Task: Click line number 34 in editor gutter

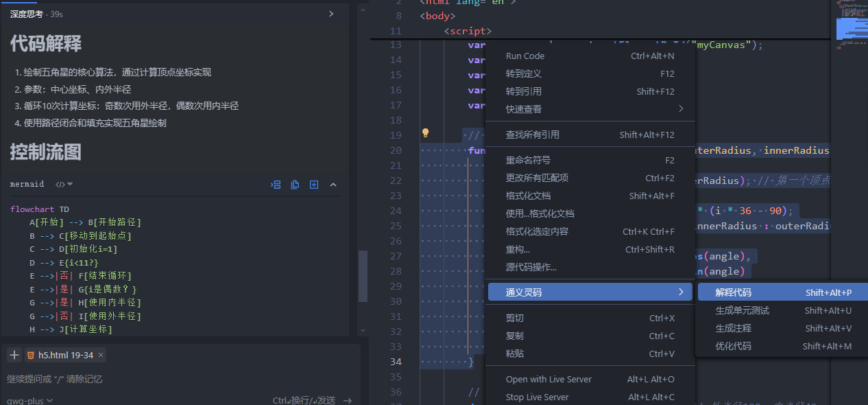Action: click(396, 362)
